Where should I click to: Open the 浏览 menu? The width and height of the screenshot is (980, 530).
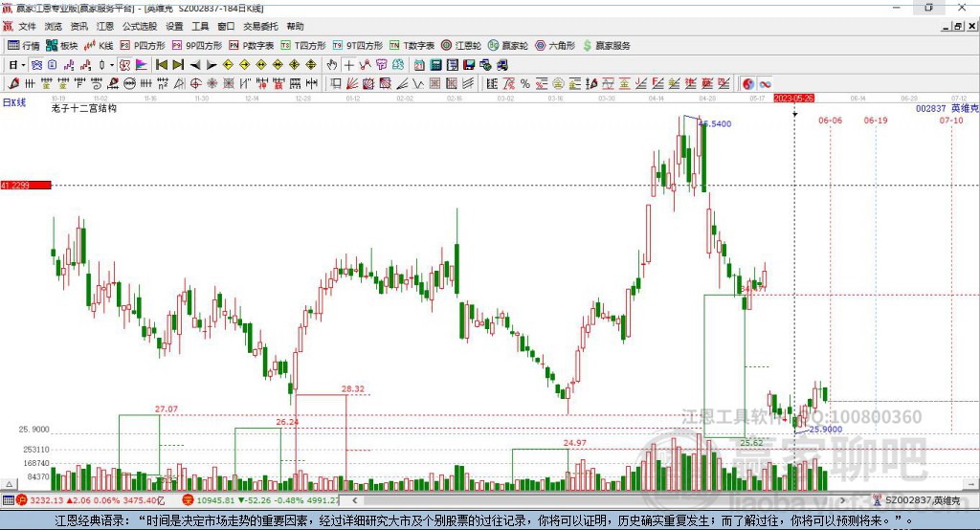pyautogui.click(x=54, y=26)
